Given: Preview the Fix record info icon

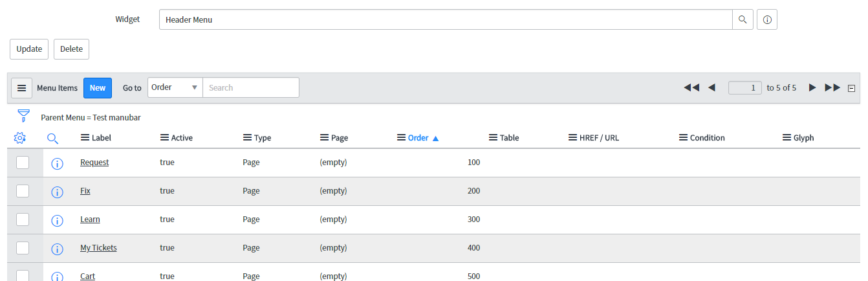Looking at the screenshot, I should point(57,192).
